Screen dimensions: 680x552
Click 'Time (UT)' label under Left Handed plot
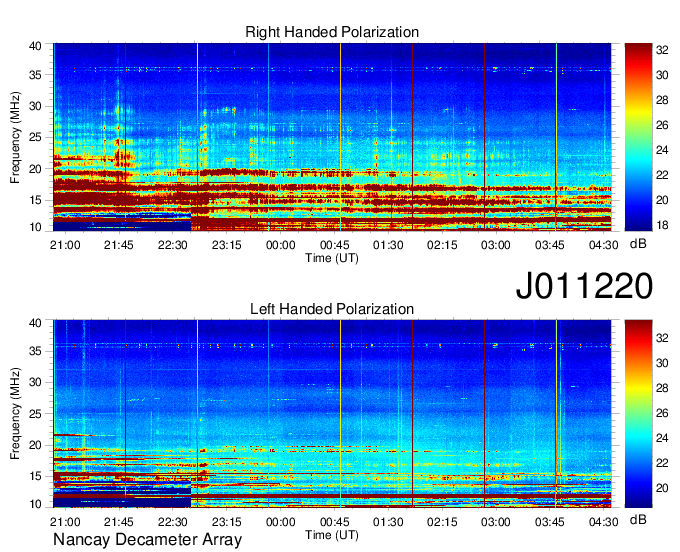pyautogui.click(x=332, y=535)
